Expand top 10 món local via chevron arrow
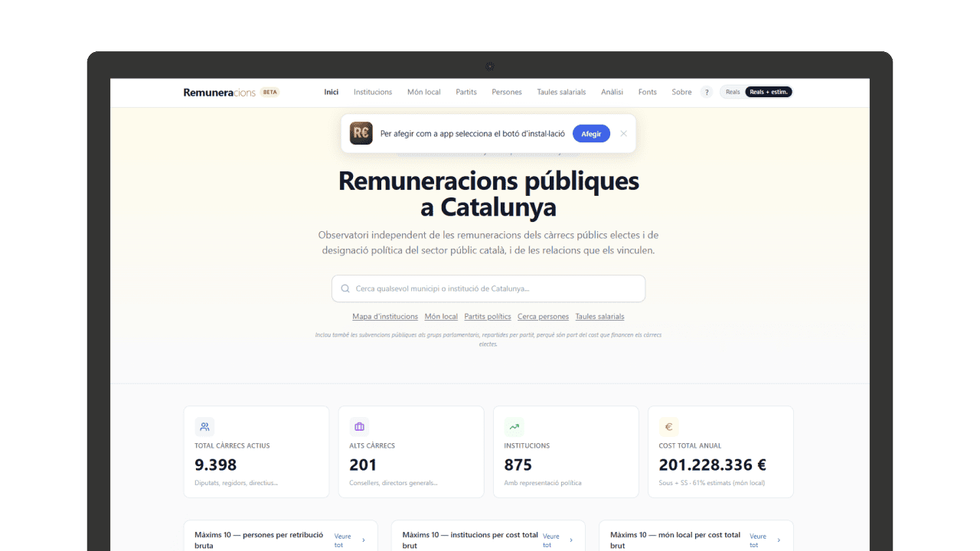 tap(779, 540)
